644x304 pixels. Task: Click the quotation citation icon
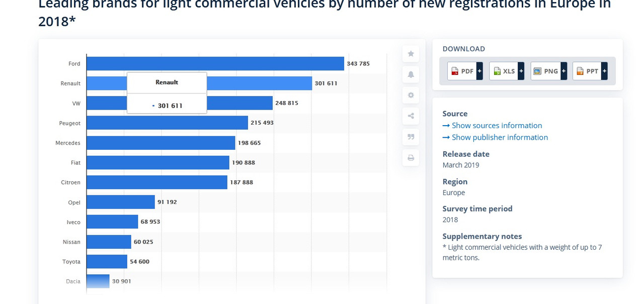point(411,137)
